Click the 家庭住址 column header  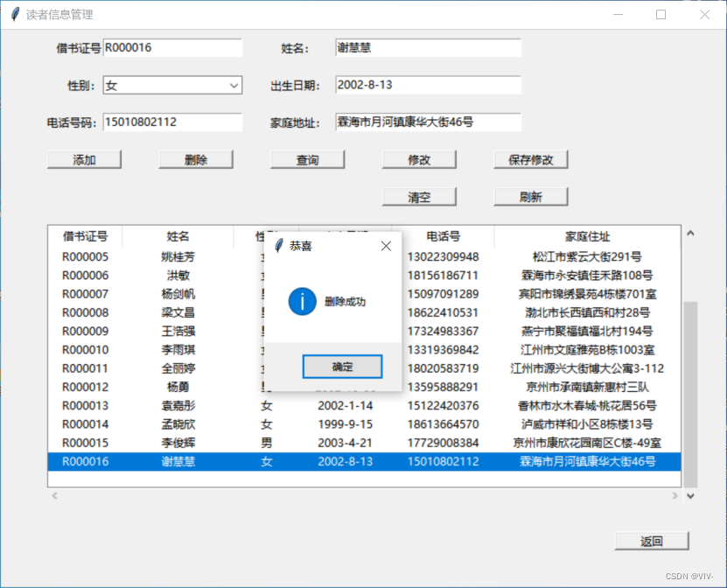click(x=587, y=236)
